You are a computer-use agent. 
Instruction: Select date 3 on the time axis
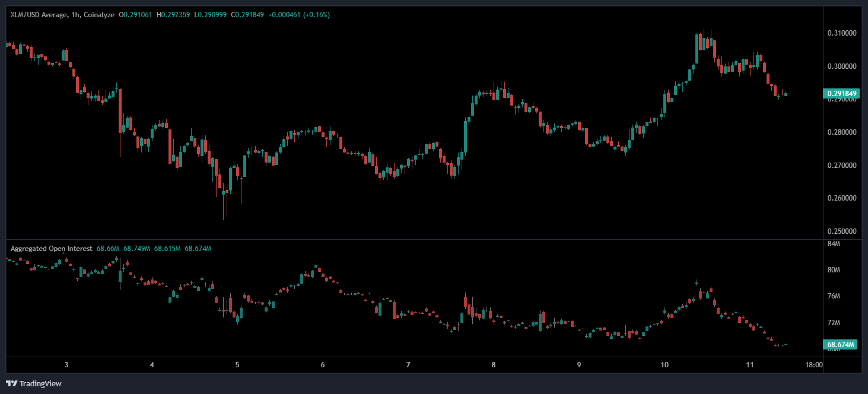coord(66,365)
